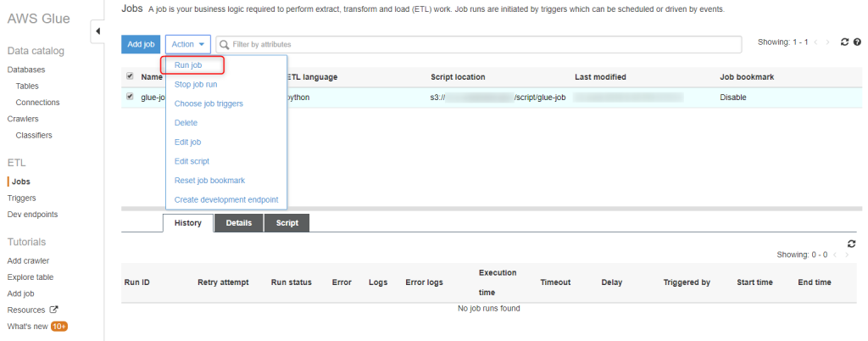The width and height of the screenshot is (868, 341).
Task: Click the Script location column header
Action: pyautogui.click(x=458, y=77)
